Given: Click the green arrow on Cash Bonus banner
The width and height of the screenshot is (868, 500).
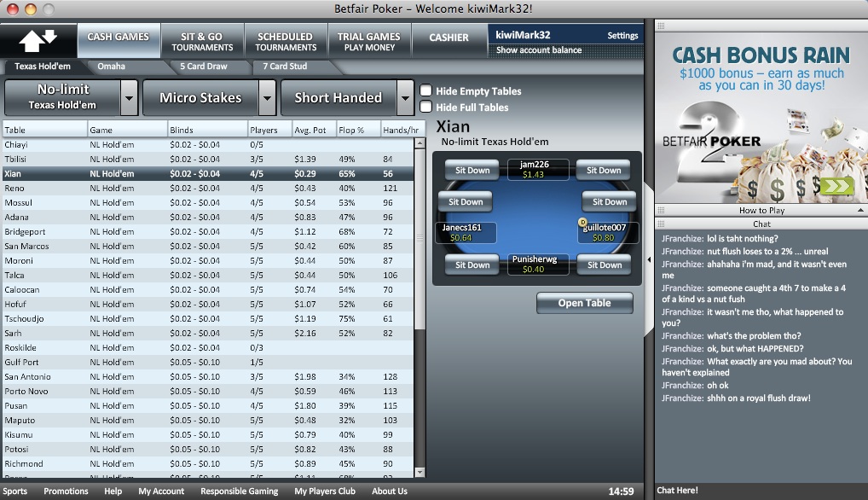Looking at the screenshot, I should (836, 186).
